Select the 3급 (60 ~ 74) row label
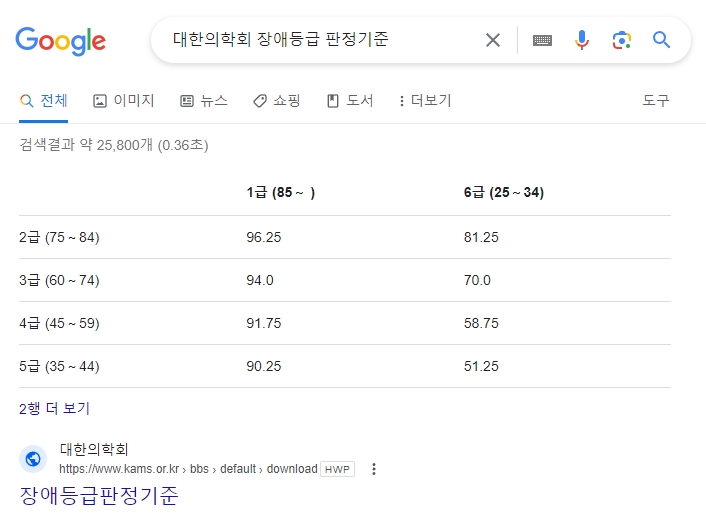The width and height of the screenshot is (706, 525). click(59, 280)
